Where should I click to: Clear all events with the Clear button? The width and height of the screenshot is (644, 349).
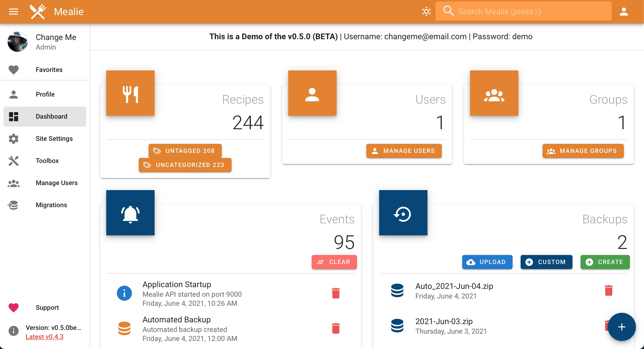[334, 262]
